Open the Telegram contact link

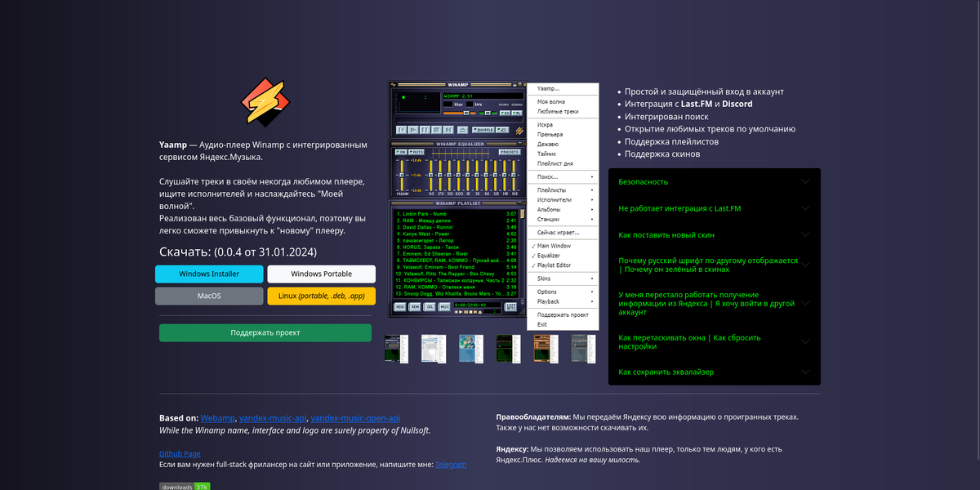point(451,464)
